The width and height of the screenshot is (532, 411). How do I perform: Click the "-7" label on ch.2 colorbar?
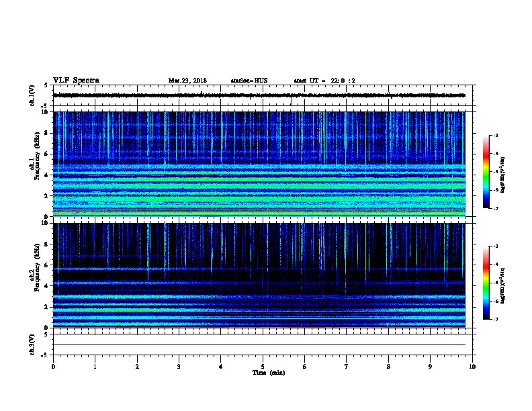[496, 320]
